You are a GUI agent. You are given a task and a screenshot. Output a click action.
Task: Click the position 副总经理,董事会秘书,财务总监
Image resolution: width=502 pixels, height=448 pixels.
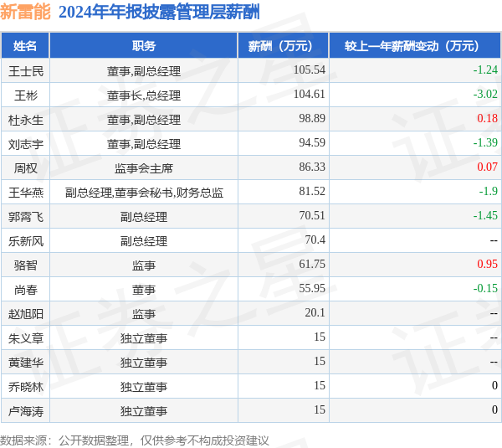point(144,193)
